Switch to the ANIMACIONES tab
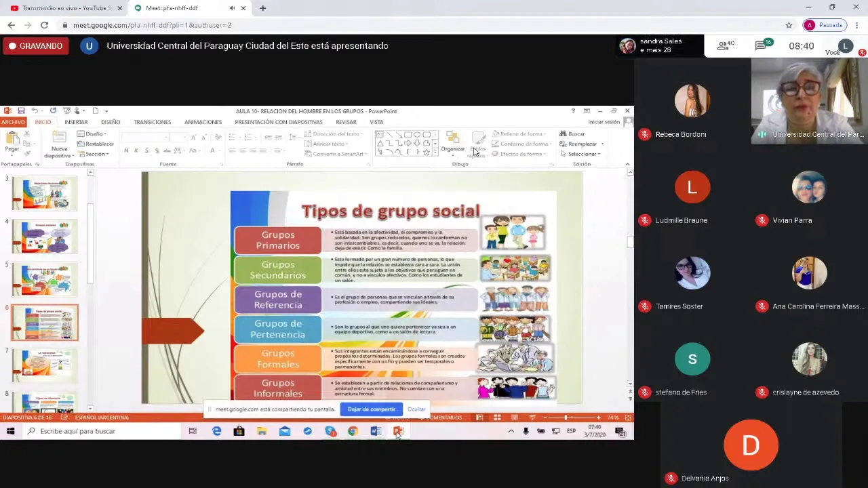 coord(203,122)
